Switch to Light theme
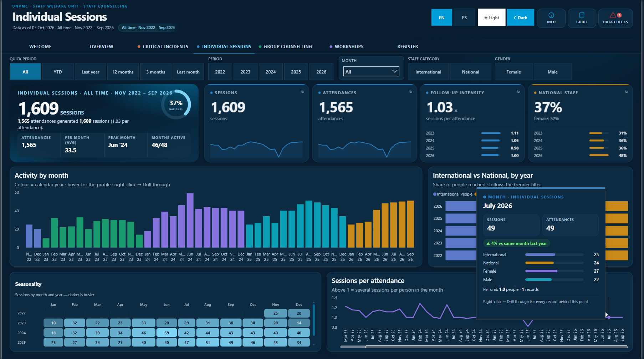644x359 pixels. (x=491, y=17)
